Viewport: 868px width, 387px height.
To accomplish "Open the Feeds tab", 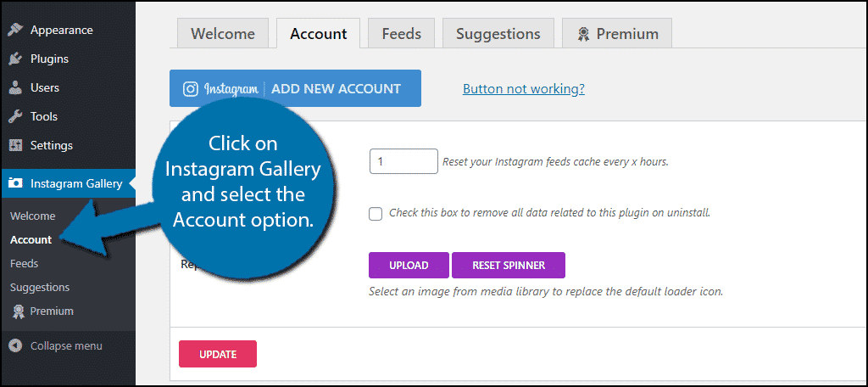I will 401,33.
